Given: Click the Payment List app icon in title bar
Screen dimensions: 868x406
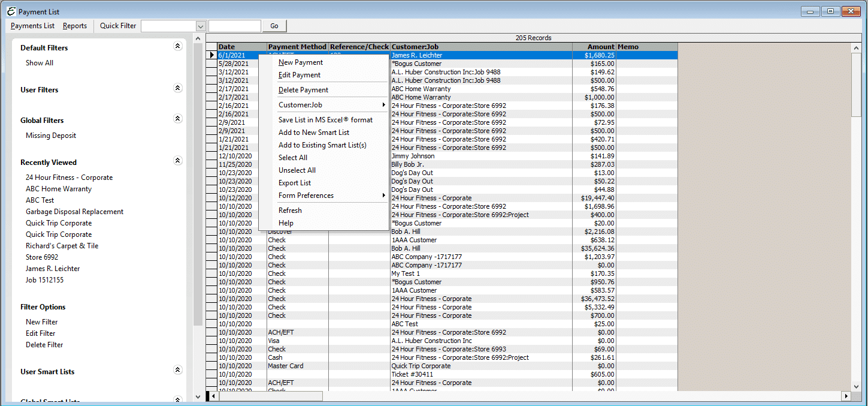Looking at the screenshot, I should click(10, 11).
